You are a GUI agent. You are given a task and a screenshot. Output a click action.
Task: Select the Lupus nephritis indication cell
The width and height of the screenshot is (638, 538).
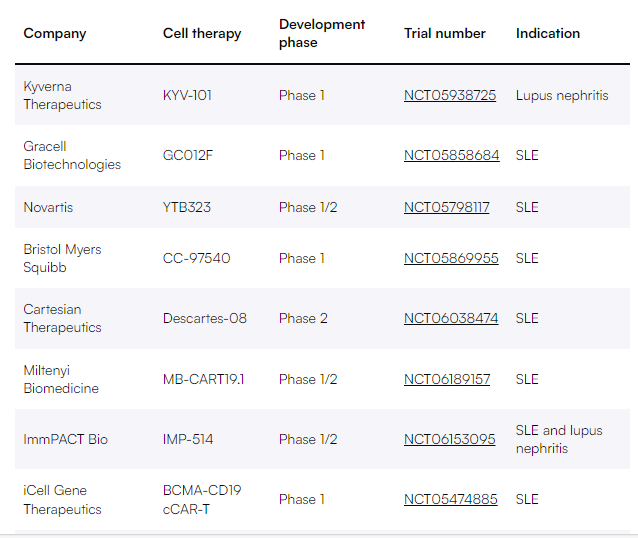(x=562, y=95)
